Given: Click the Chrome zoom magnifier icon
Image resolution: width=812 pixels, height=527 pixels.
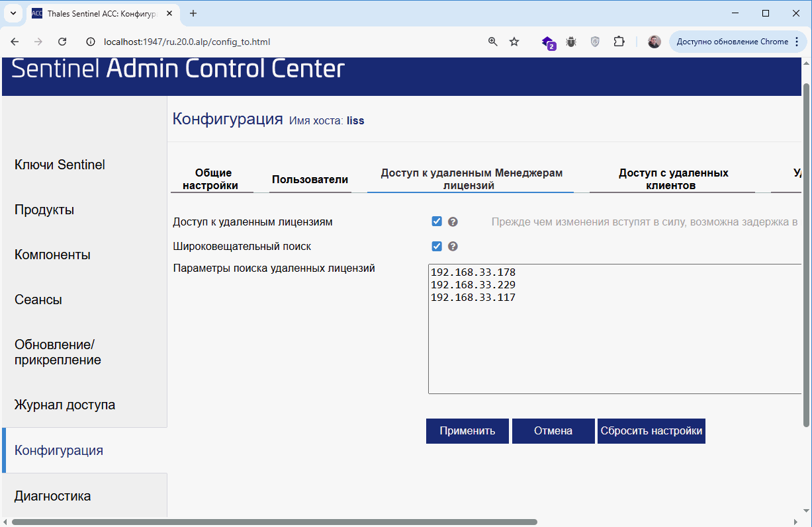Looking at the screenshot, I should [x=492, y=42].
